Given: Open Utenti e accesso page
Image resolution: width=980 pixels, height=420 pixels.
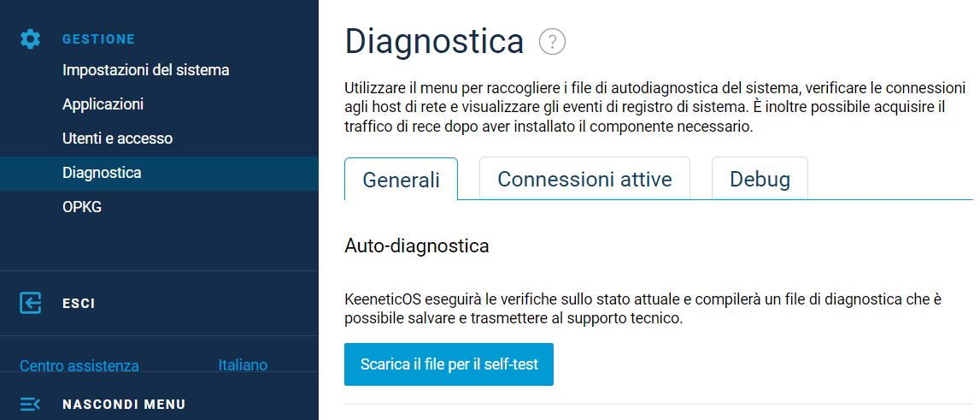Looking at the screenshot, I should [x=117, y=139].
